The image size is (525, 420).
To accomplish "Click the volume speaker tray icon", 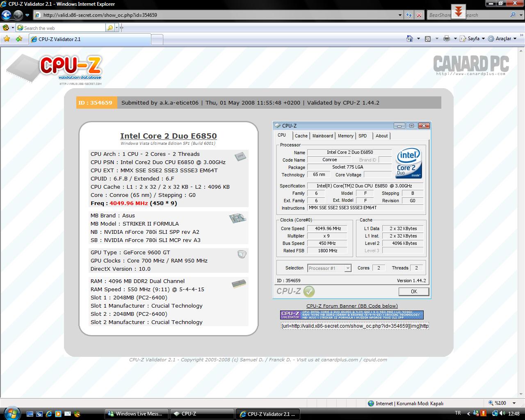I will (x=502, y=413).
